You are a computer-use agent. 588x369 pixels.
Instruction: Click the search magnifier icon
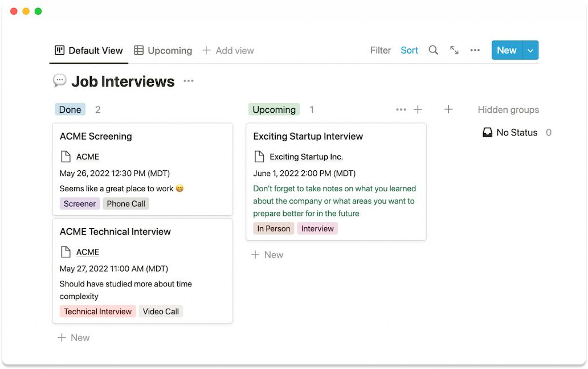433,50
